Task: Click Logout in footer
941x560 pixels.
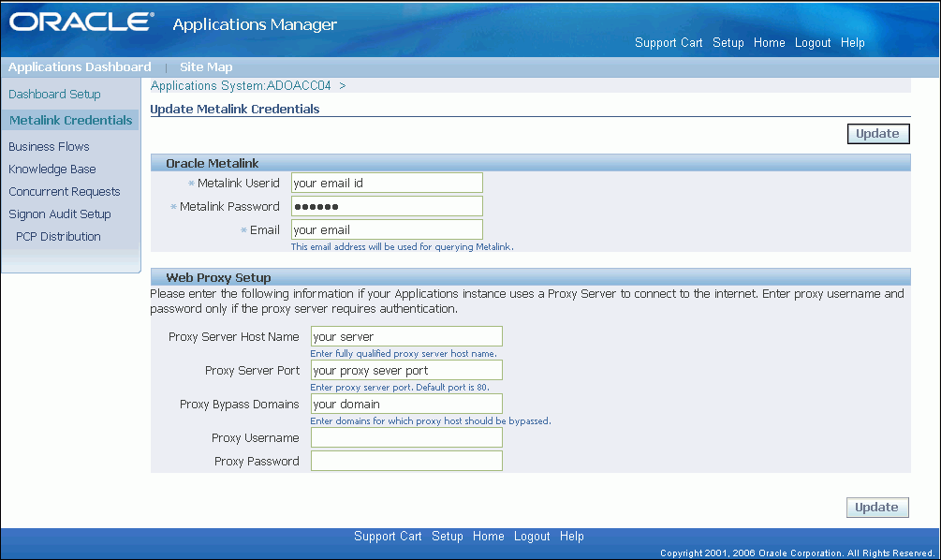Action: pyautogui.click(x=532, y=536)
